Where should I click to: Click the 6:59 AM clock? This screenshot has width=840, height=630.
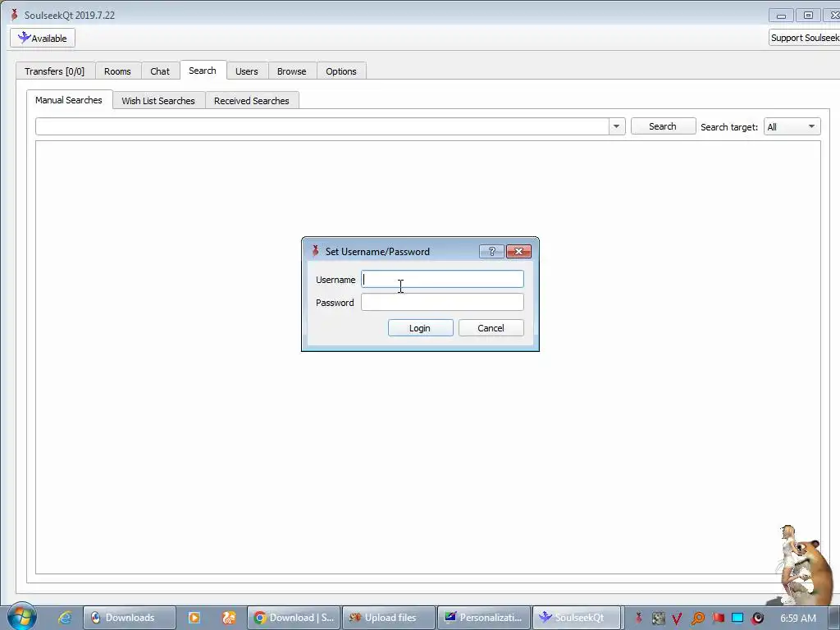coord(798,618)
